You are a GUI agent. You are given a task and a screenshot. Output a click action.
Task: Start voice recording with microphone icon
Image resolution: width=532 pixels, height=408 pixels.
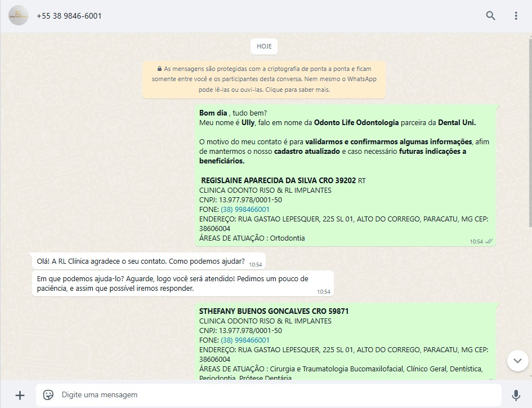click(516, 395)
